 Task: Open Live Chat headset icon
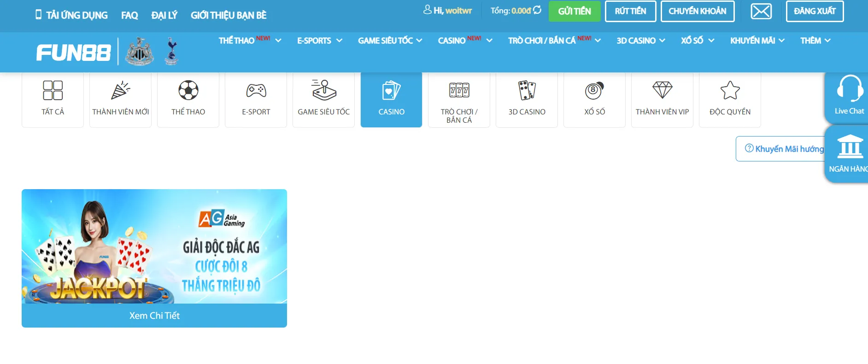pyautogui.click(x=850, y=89)
